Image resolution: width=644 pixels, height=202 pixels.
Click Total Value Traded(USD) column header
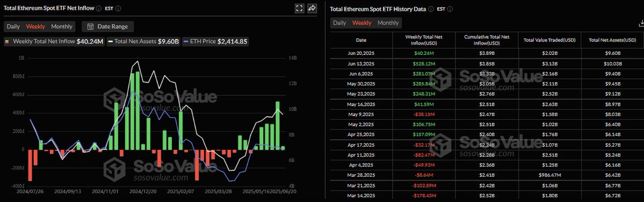[549, 40]
